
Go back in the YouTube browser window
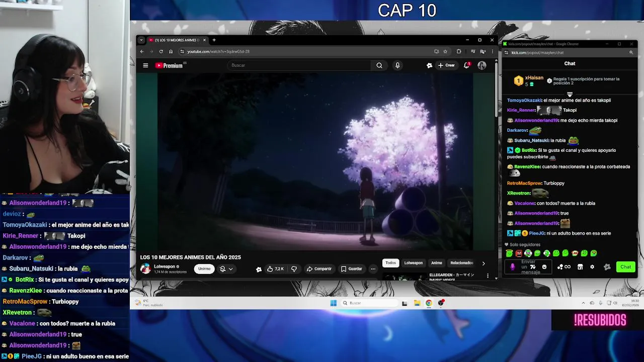[142, 51]
